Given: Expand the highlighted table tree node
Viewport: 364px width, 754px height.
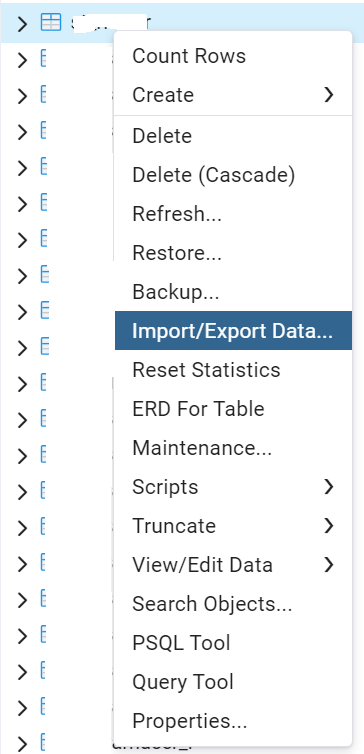Looking at the screenshot, I should (22, 23).
